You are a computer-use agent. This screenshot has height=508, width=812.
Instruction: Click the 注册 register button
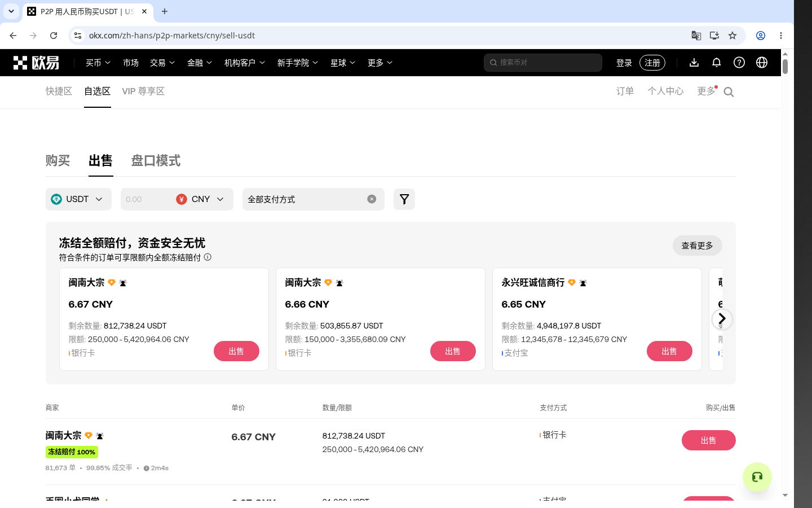[652, 63]
